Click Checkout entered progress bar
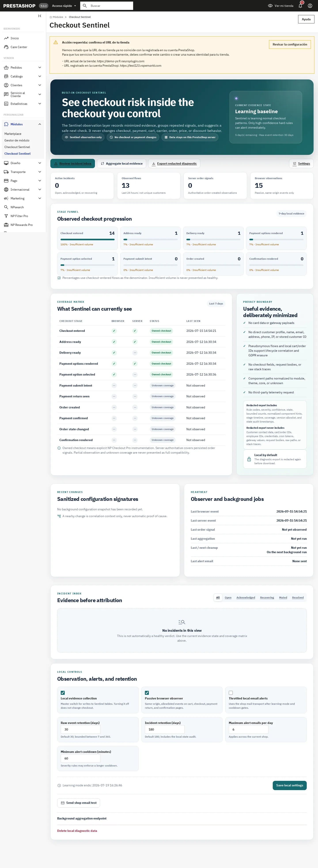Screen dimensions: 318x868 click(x=87, y=240)
